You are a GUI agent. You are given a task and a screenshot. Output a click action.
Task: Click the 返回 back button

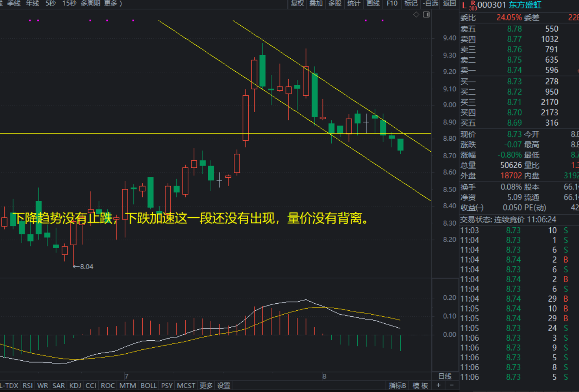click(x=449, y=3)
